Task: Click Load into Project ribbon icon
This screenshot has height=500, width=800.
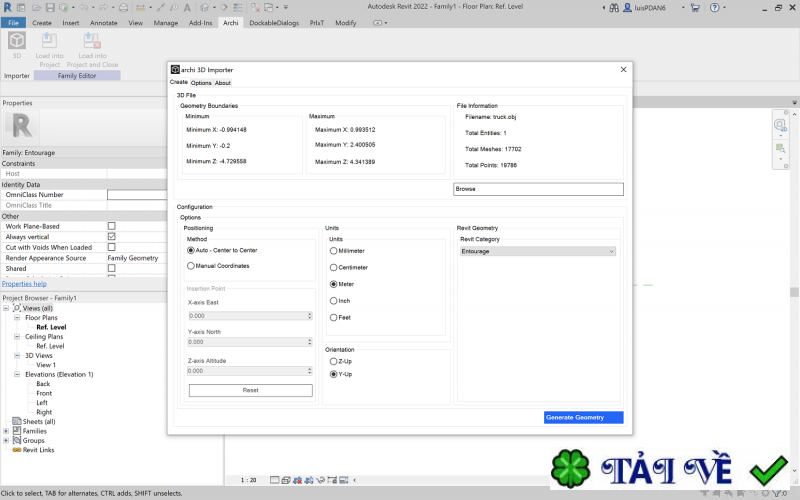Action: 49,40
